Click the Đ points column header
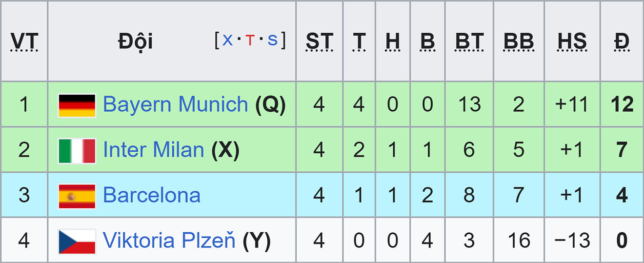Screen dimensions: 644x263 coord(622,42)
